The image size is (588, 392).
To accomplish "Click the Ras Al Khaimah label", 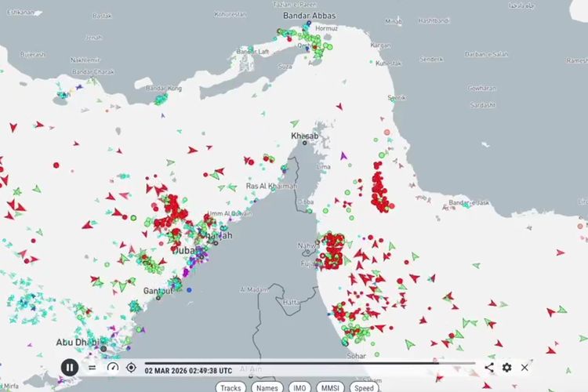I will pyautogui.click(x=271, y=186).
